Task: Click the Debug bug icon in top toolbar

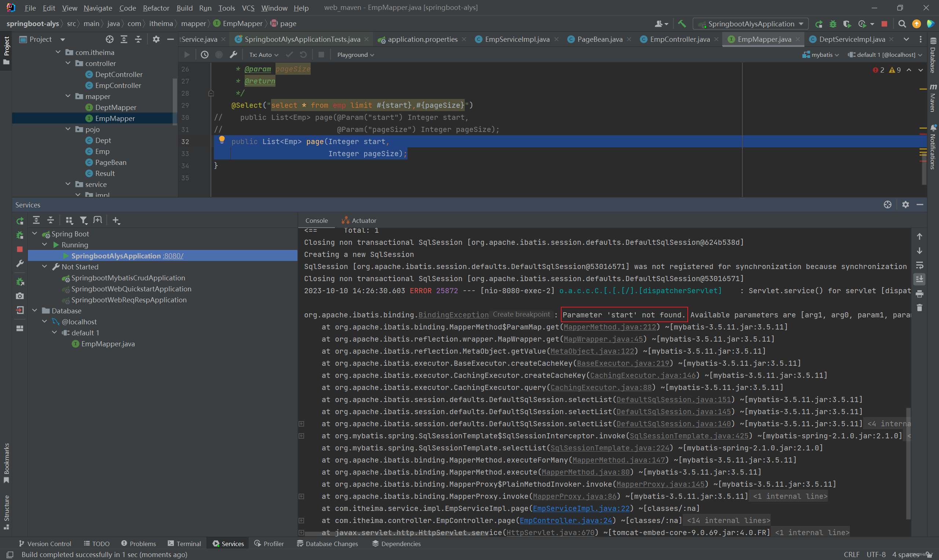Action: [833, 24]
